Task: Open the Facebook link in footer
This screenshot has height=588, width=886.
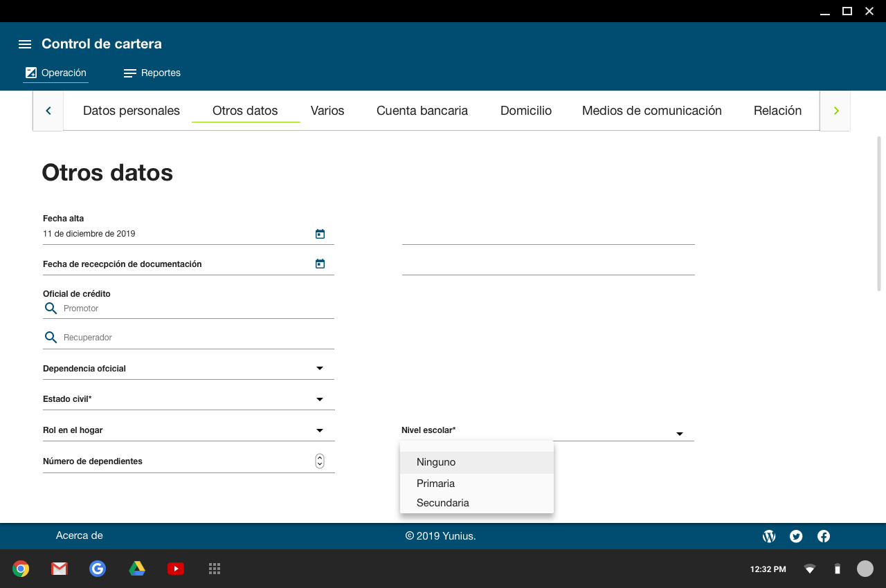Action: click(824, 536)
